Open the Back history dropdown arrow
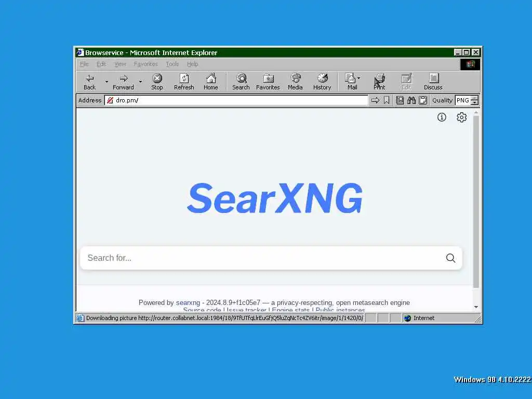 [107, 82]
